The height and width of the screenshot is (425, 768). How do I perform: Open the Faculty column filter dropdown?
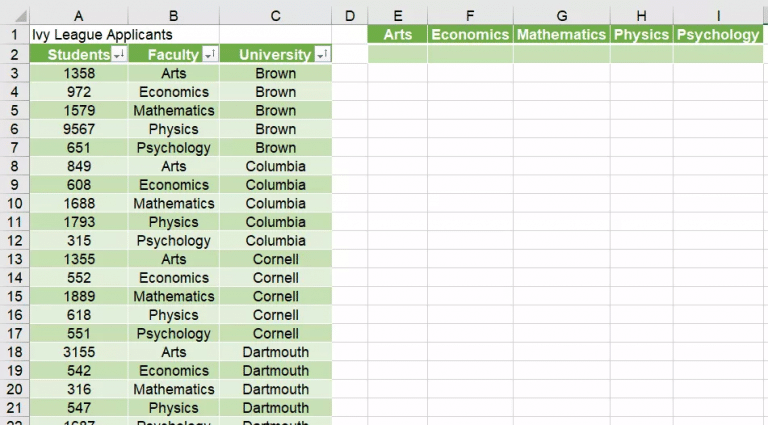point(210,54)
